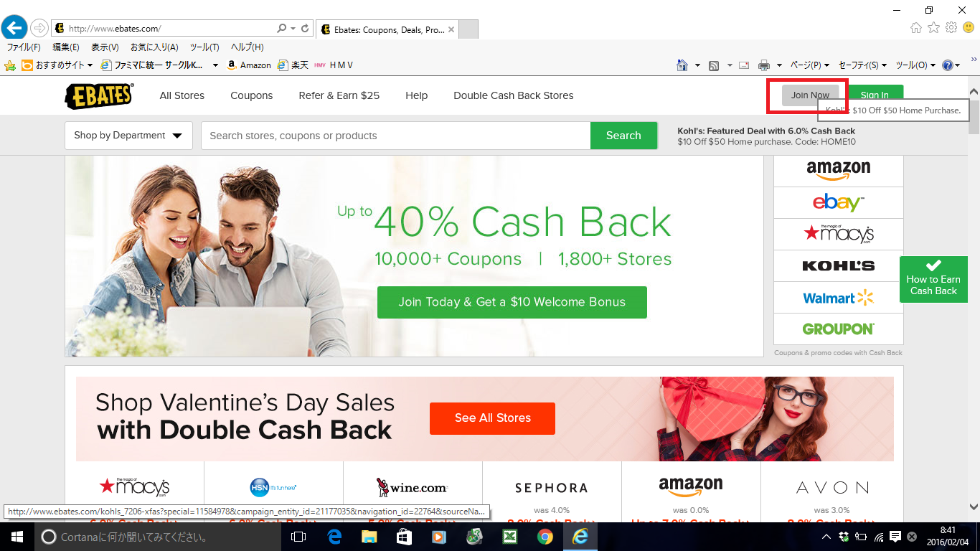Image resolution: width=980 pixels, height=551 pixels.
Task: Open the お気に入り(A) menu
Action: tap(154, 47)
